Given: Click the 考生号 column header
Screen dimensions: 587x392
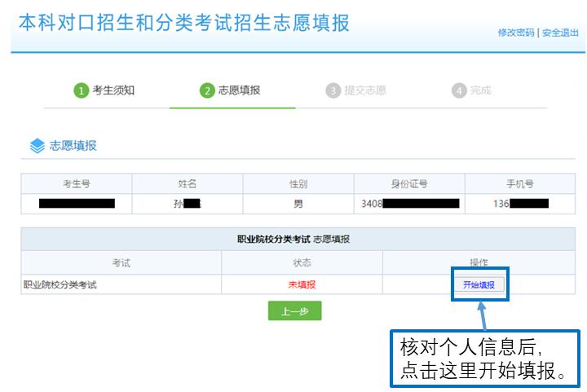Looking at the screenshot, I should tap(77, 183).
